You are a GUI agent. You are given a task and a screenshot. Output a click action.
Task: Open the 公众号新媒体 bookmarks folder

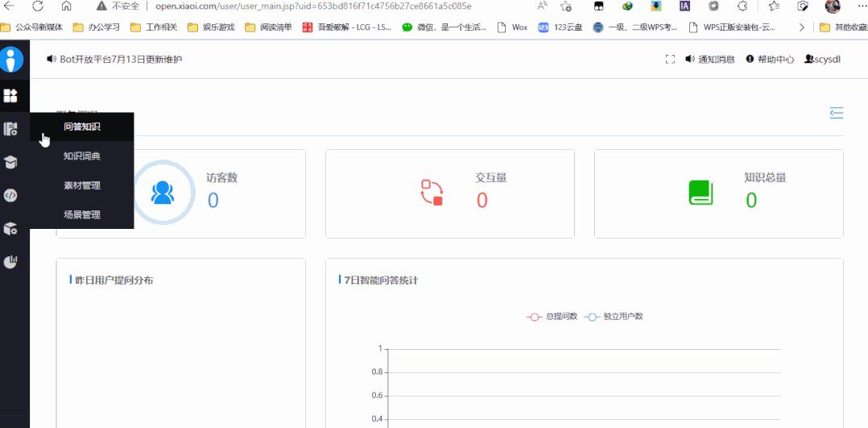31,27
